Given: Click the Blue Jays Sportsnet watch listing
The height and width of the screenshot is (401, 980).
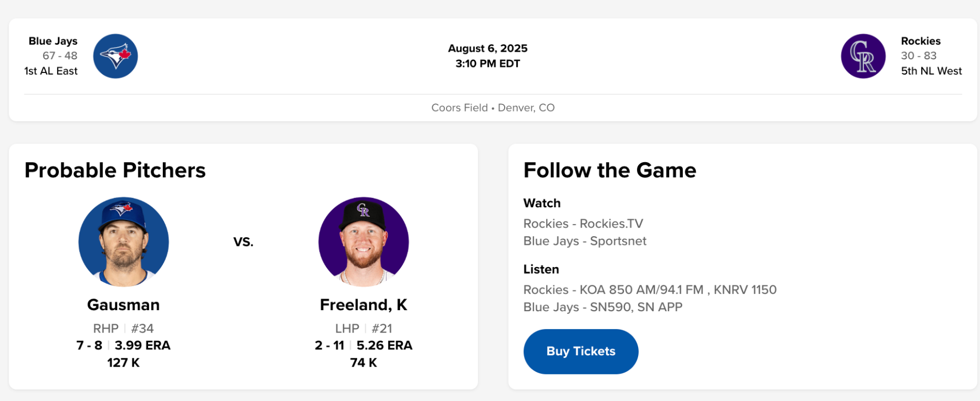Looking at the screenshot, I should tap(585, 241).
